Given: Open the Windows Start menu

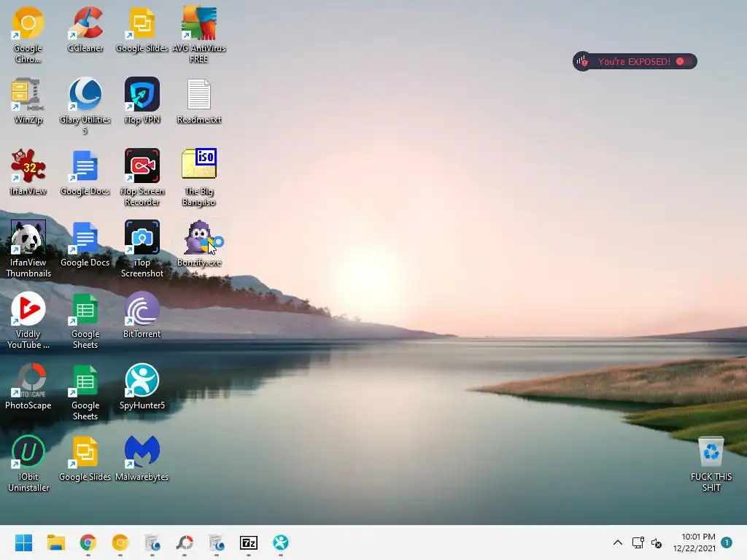Looking at the screenshot, I should pos(24,542).
